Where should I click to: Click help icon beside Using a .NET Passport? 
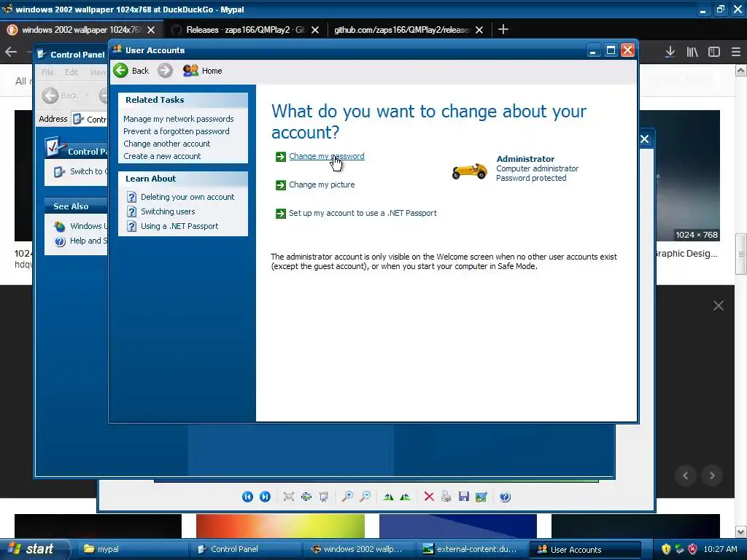pyautogui.click(x=132, y=226)
